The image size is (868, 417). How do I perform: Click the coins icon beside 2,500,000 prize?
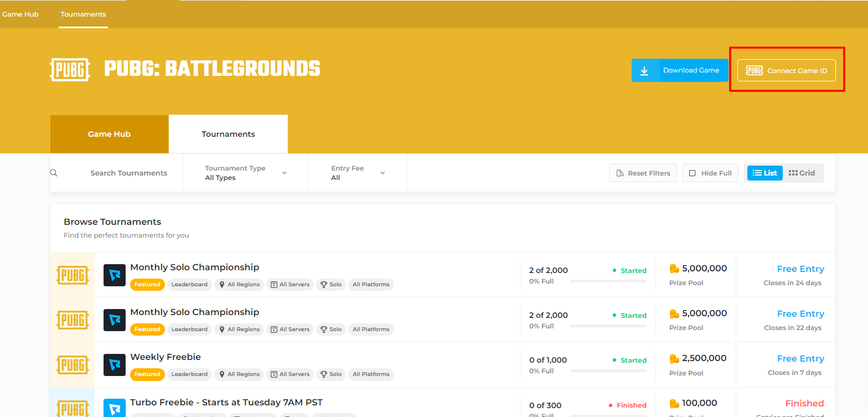point(674,359)
